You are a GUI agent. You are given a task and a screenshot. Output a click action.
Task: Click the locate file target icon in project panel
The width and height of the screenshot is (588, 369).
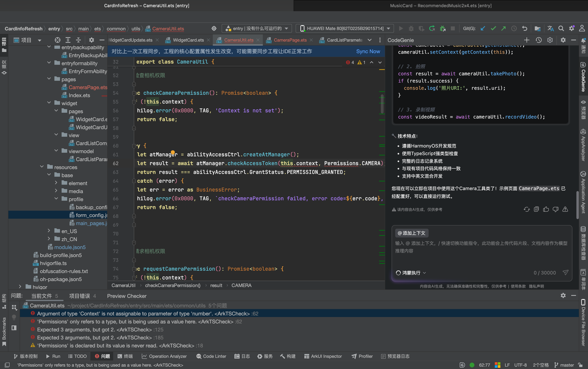click(x=57, y=40)
